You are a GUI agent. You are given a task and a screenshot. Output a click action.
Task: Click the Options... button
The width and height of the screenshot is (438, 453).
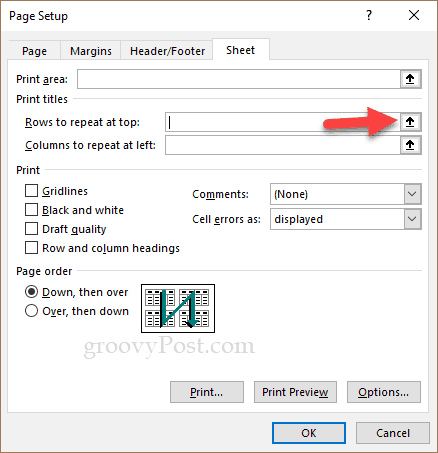point(384,392)
